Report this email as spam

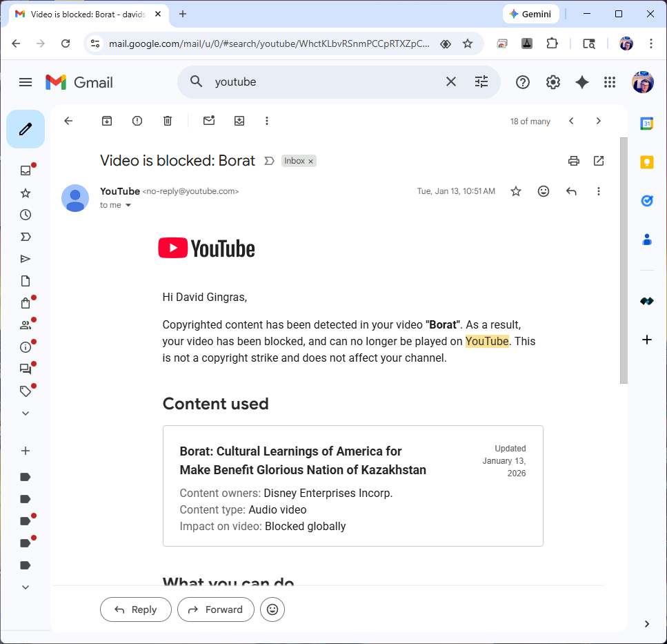137,121
